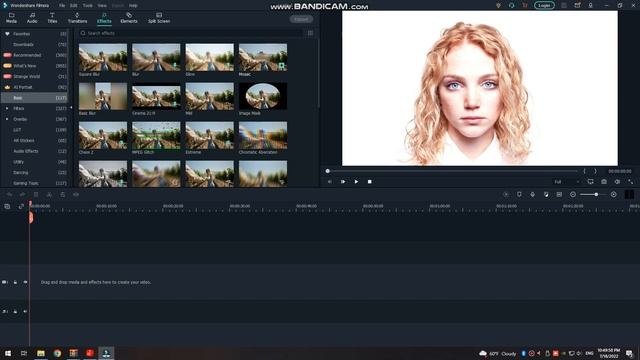Viewport: 640px width, 360px height.
Task: Select the Chromatic Aberration effect thumbnail
Action: click(x=263, y=135)
